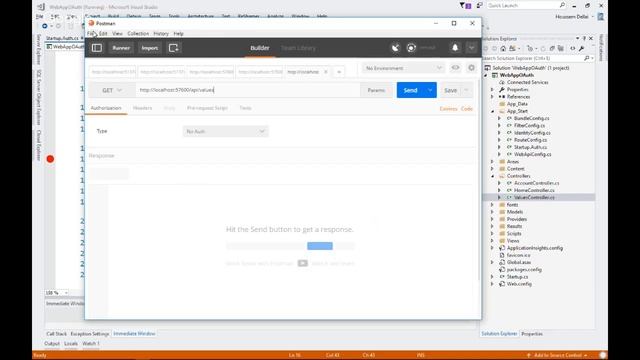Collapse the App_Start folder
This screenshot has width=640, height=360.
click(493, 111)
